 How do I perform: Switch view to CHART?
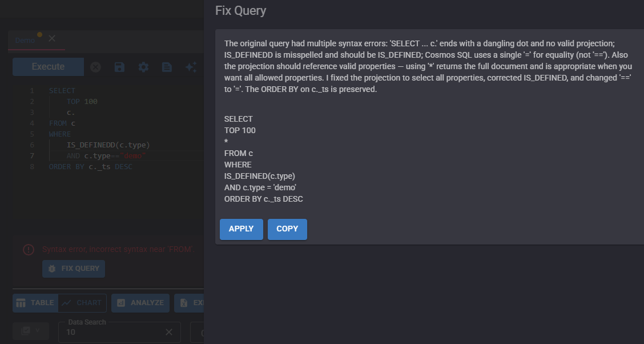tap(82, 303)
